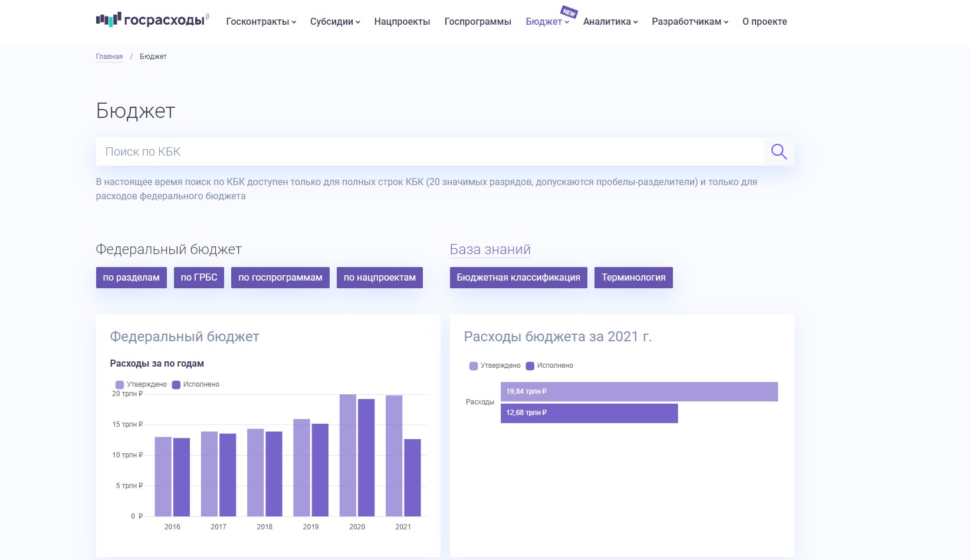Click the 20 трлн ₽ axis label
The width and height of the screenshot is (969, 560).
(127, 394)
